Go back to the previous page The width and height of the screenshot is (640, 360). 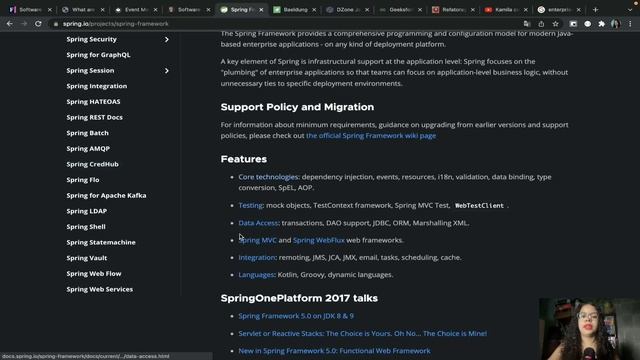pyautogui.click(x=9, y=24)
